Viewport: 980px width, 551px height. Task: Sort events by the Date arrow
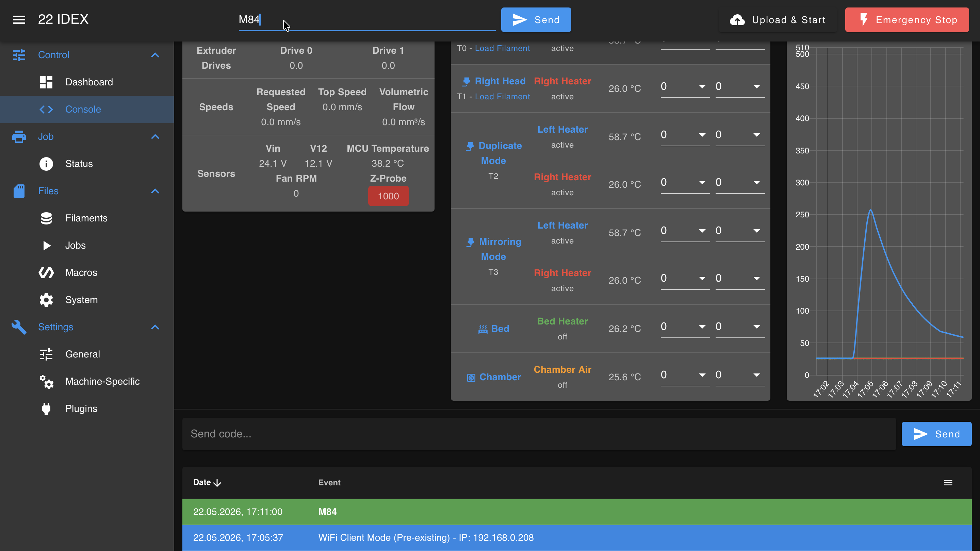point(217,483)
